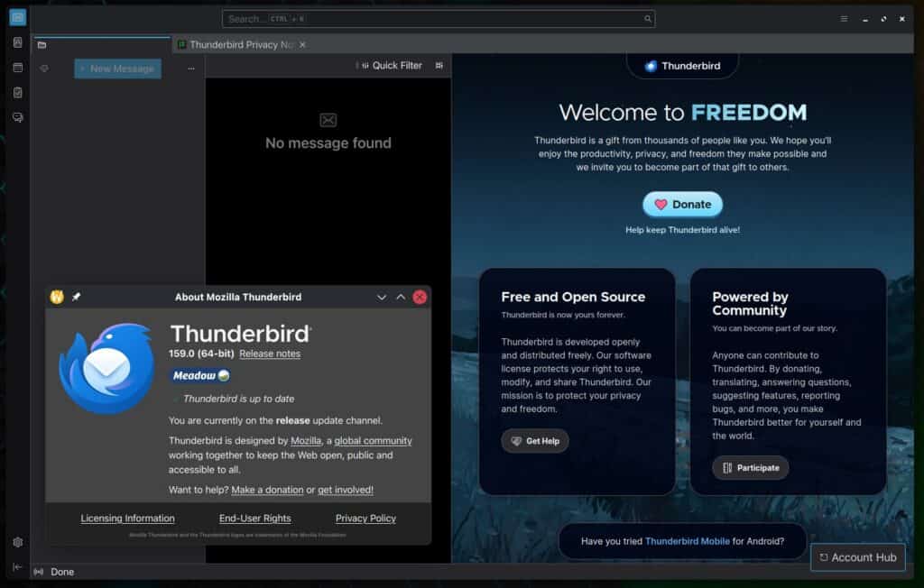The width and height of the screenshot is (924, 588).
Task: Click the 'Help keep Thunderbird alive!' text
Action: coord(682,230)
